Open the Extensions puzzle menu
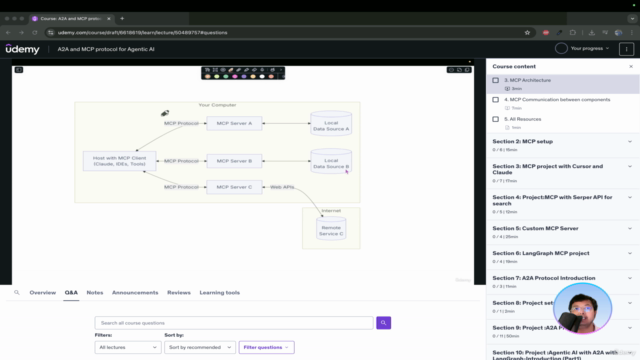Viewport: 640px width, 360px height. point(573,33)
